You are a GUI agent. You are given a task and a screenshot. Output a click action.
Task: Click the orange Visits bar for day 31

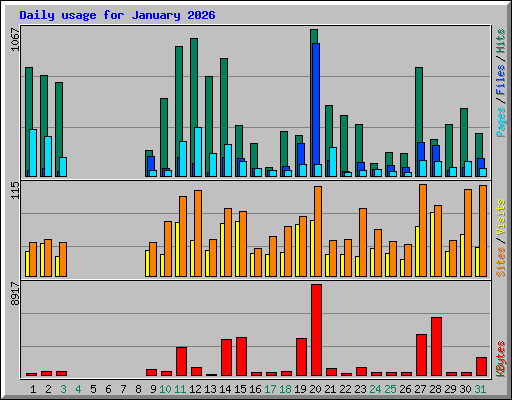[x=483, y=231]
